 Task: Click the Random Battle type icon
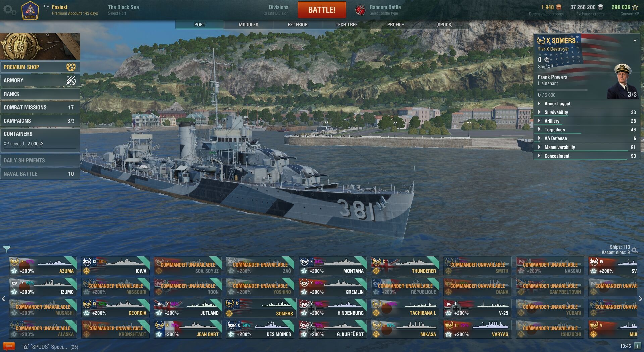(360, 10)
